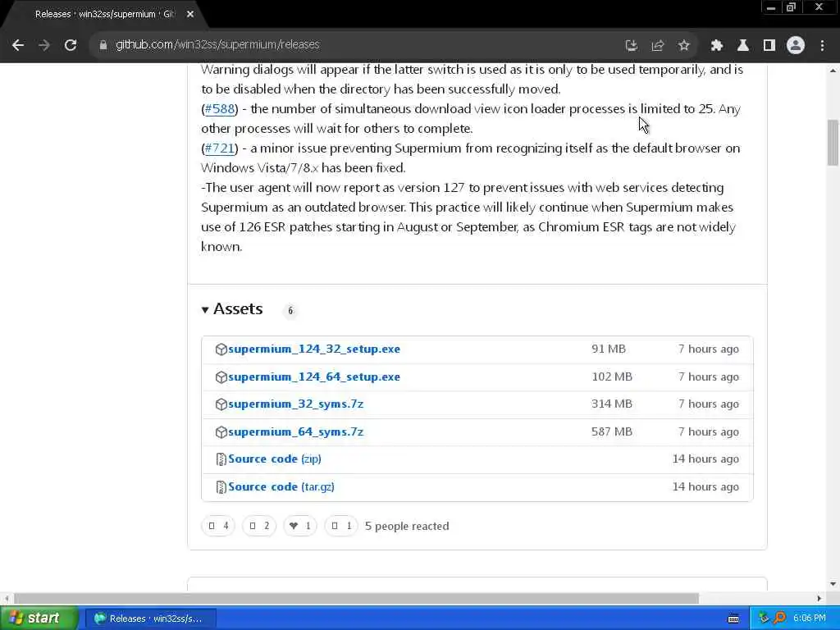
Task: Share this page icon
Action: pos(658,46)
